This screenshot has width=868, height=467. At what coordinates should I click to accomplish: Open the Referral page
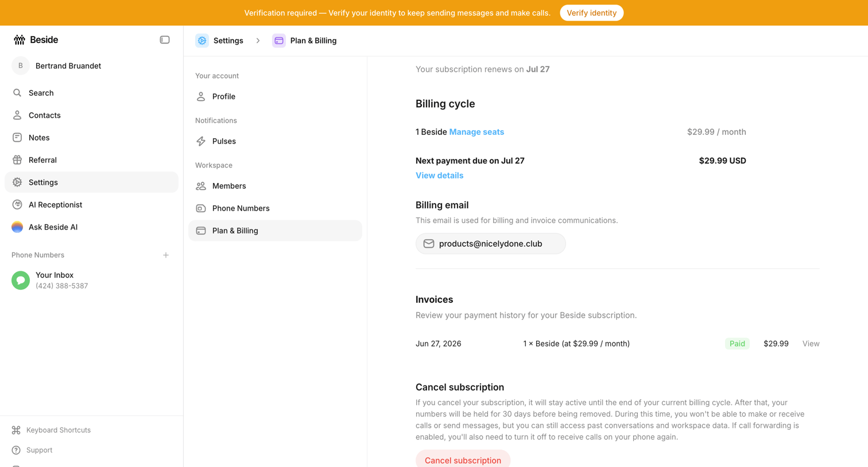tap(91, 160)
